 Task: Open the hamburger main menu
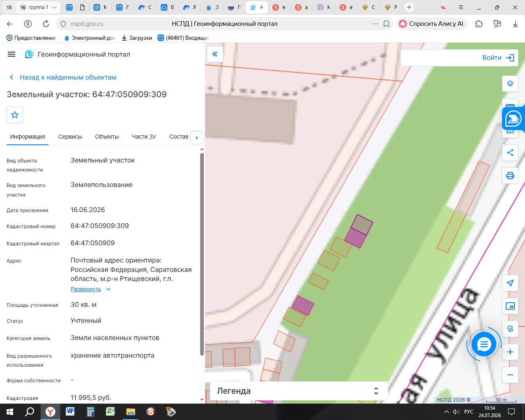coord(11,54)
